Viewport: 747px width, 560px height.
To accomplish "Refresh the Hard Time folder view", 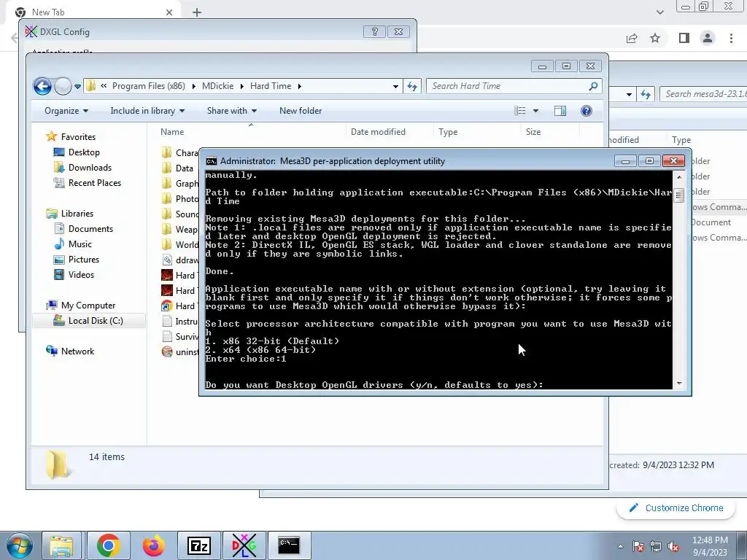I will click(x=412, y=86).
